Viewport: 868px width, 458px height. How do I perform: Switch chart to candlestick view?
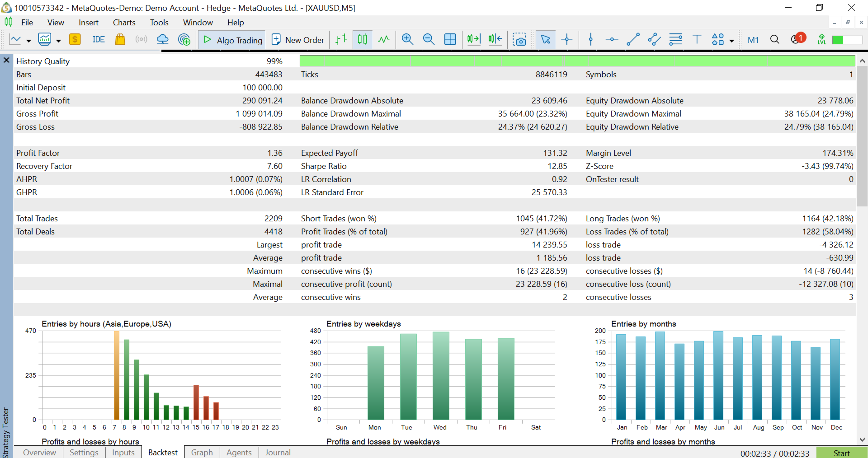(x=363, y=40)
